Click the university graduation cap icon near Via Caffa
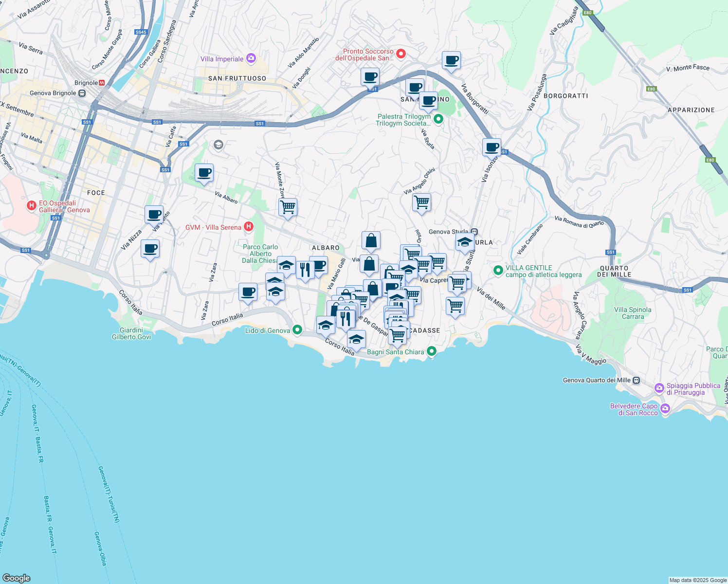Viewport: 728px width, 584px height. coord(218,145)
